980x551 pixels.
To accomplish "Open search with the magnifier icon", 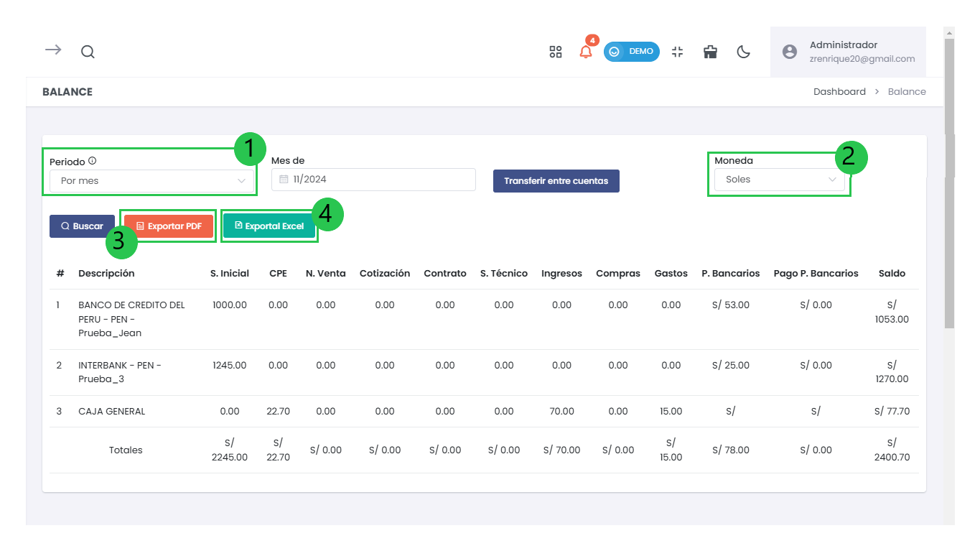I will [x=88, y=52].
